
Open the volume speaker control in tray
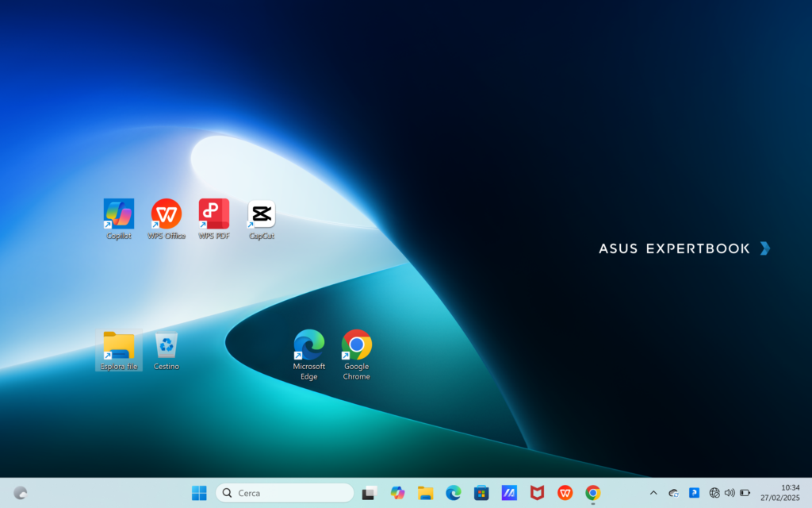pyautogui.click(x=730, y=493)
